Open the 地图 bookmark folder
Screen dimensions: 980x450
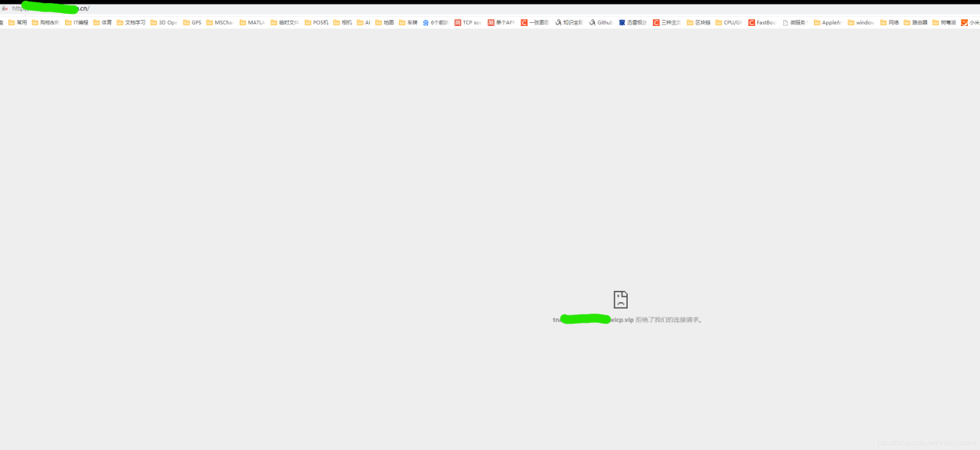click(384, 23)
